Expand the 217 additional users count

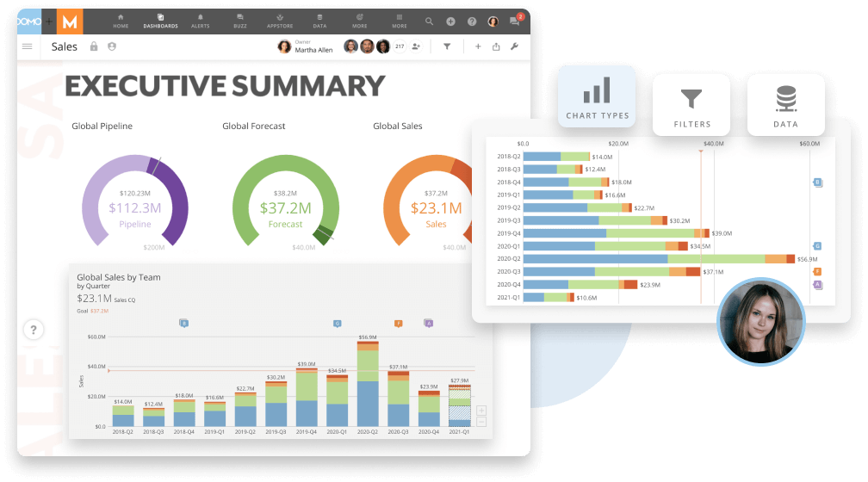point(400,46)
